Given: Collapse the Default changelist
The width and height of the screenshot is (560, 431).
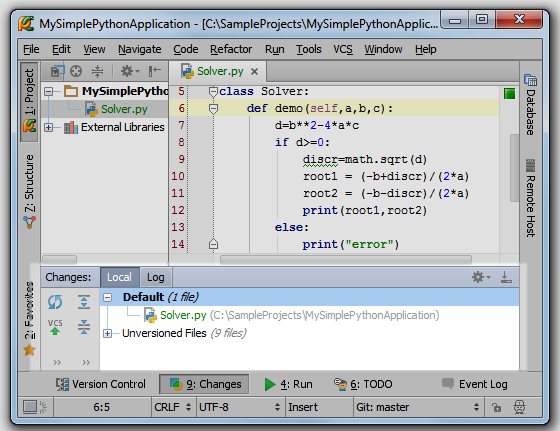Looking at the screenshot, I should tap(108, 297).
